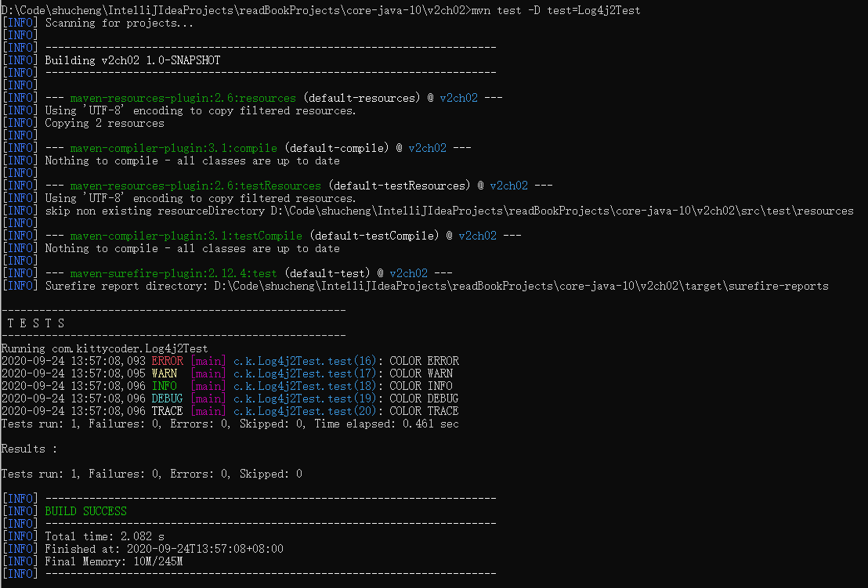
Task: Click the surefire-reports directory path
Action: click(x=431, y=286)
